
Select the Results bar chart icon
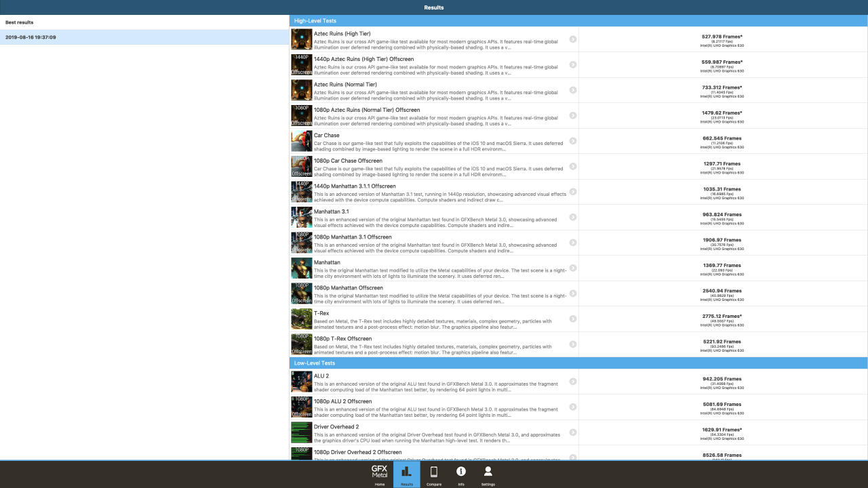[407, 474]
